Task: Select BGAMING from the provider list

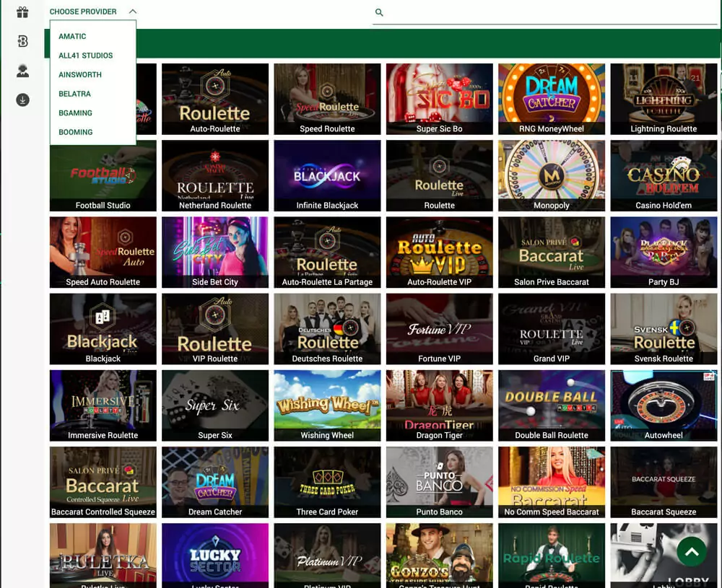Action: [x=74, y=113]
